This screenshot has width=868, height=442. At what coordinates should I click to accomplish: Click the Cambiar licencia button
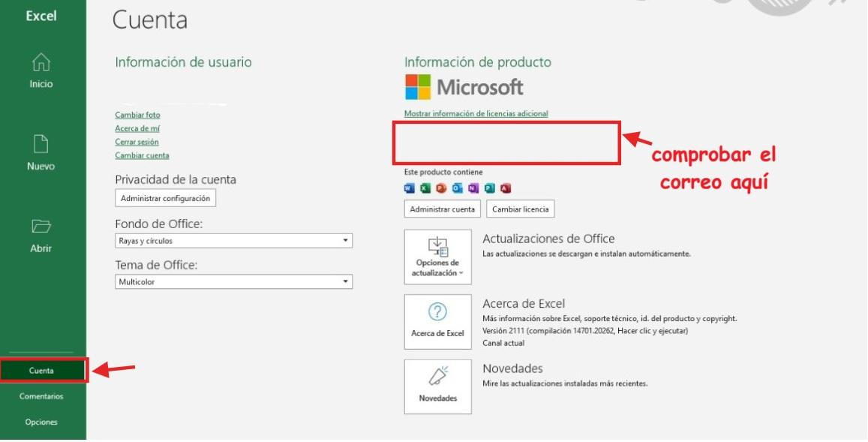521,209
